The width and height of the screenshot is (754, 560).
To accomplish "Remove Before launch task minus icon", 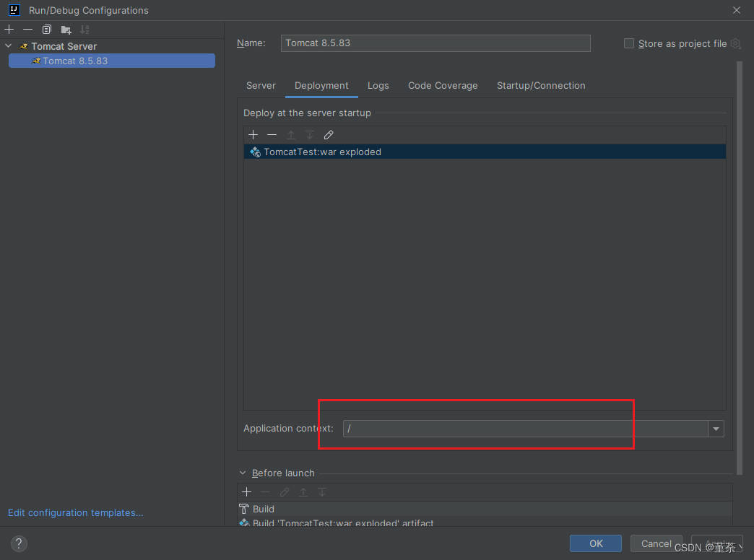I will [x=266, y=491].
